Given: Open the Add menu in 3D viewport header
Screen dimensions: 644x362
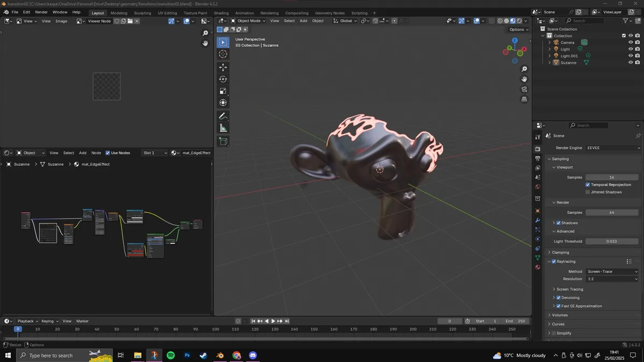Looking at the screenshot, I should point(303,21).
